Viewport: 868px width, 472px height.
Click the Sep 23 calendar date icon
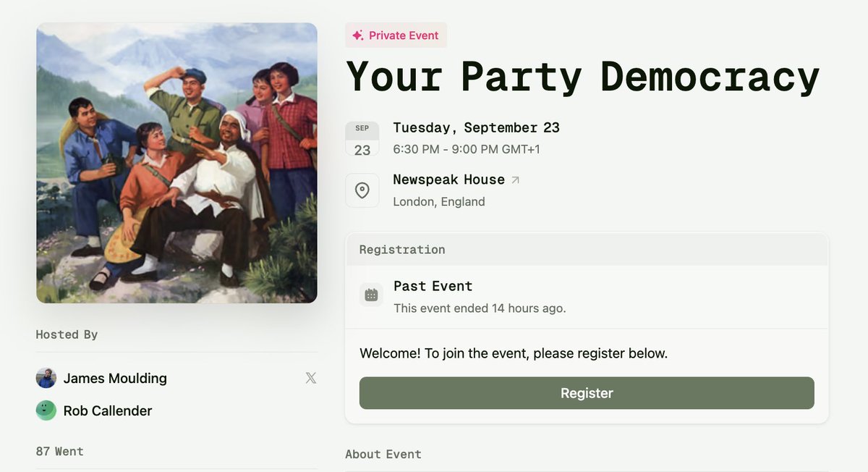pos(362,138)
